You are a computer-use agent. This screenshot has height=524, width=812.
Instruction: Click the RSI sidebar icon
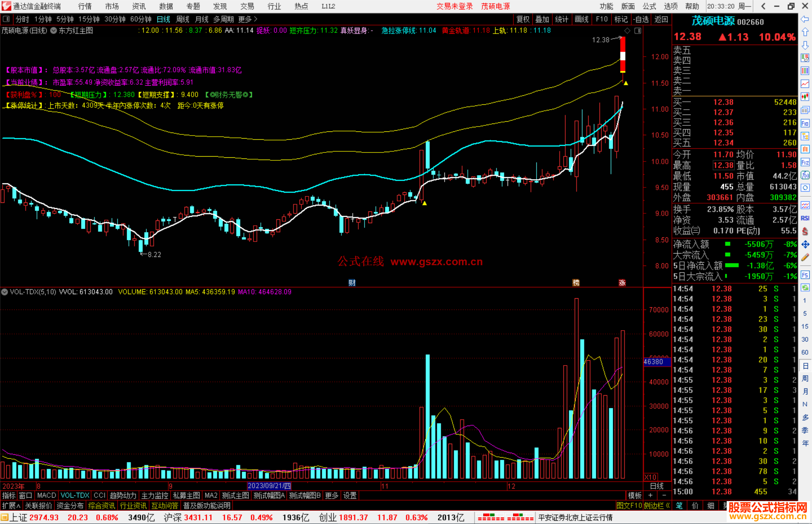tap(805, 218)
